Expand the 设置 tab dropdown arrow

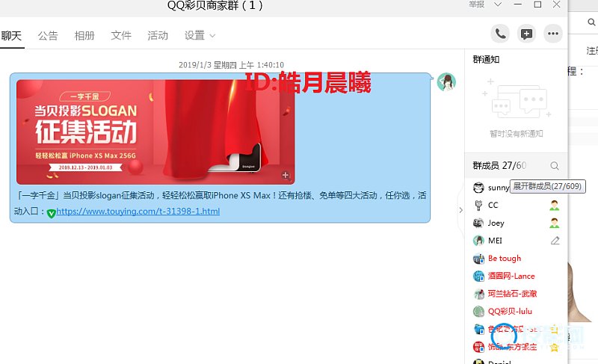click(213, 36)
